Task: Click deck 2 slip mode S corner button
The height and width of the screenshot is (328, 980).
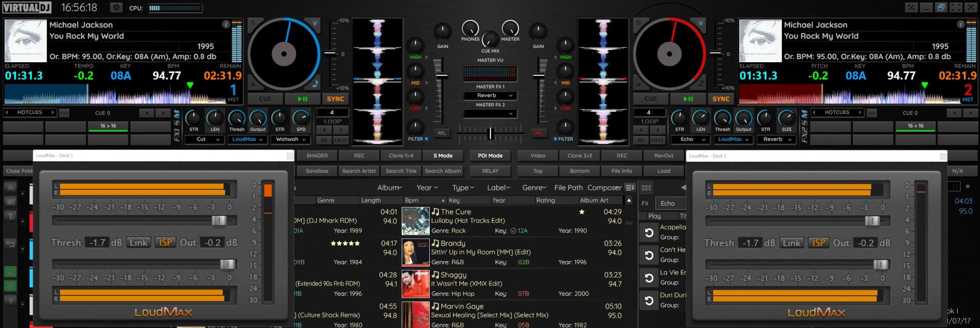Action: pos(638,23)
